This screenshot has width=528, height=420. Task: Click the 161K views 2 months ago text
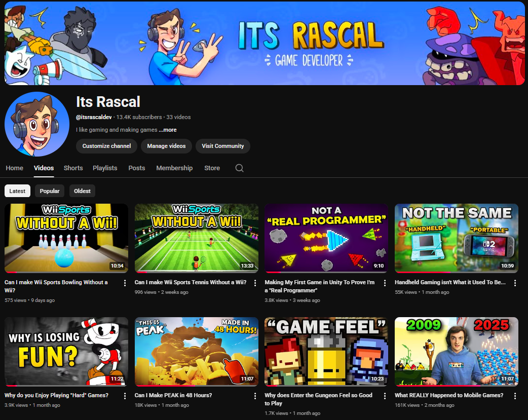pyautogui.click(x=424, y=405)
